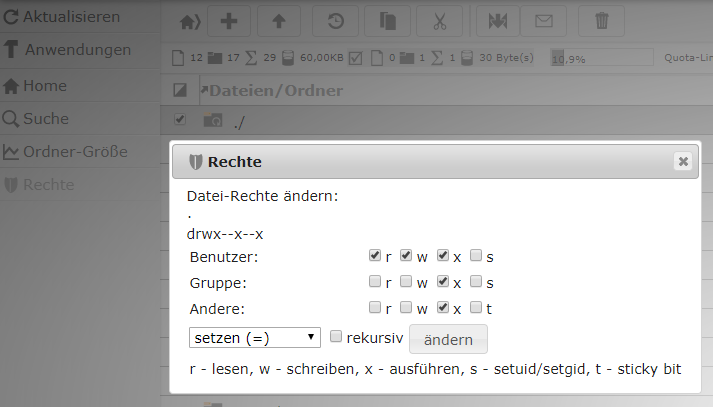The width and height of the screenshot is (713, 407).
Task: Click the trash delete toolbar icon
Action: point(601,20)
